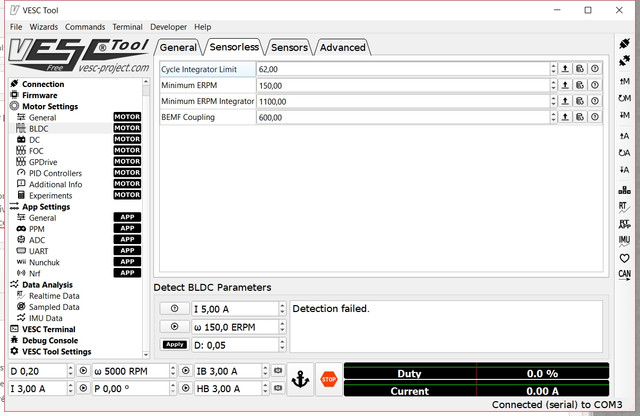Adjust Minimum ERPM spinner arrows
640x416 pixels.
pyautogui.click(x=553, y=85)
